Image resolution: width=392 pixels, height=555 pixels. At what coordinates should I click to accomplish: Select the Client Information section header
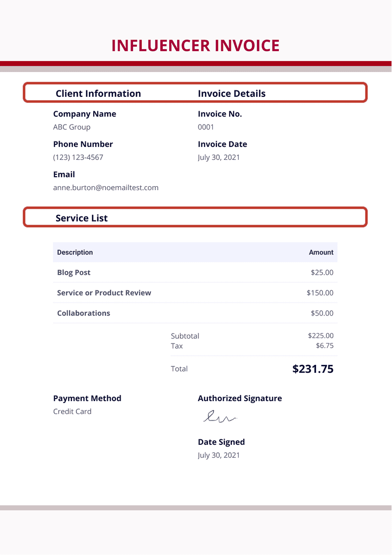[x=98, y=93]
